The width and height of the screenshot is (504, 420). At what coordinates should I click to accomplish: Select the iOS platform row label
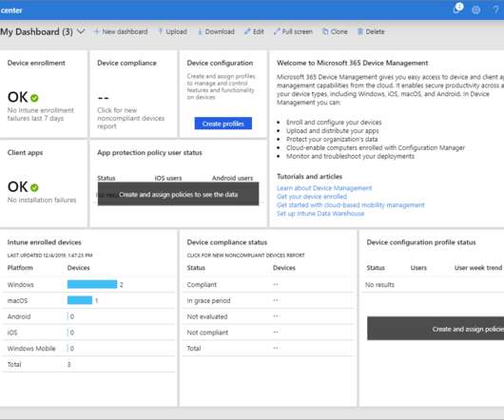click(12, 333)
